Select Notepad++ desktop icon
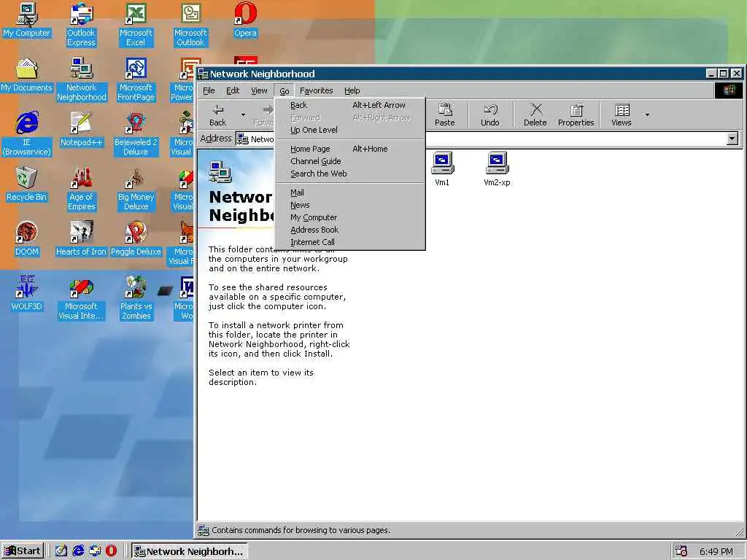Viewport: 747px width, 560px height. click(82, 130)
